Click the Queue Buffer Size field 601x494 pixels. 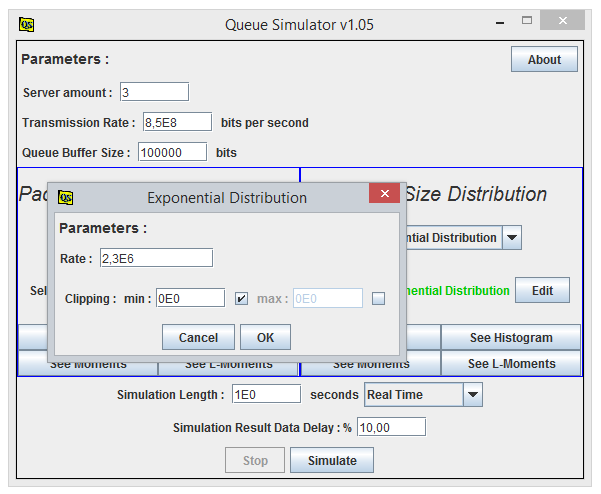[x=172, y=152]
